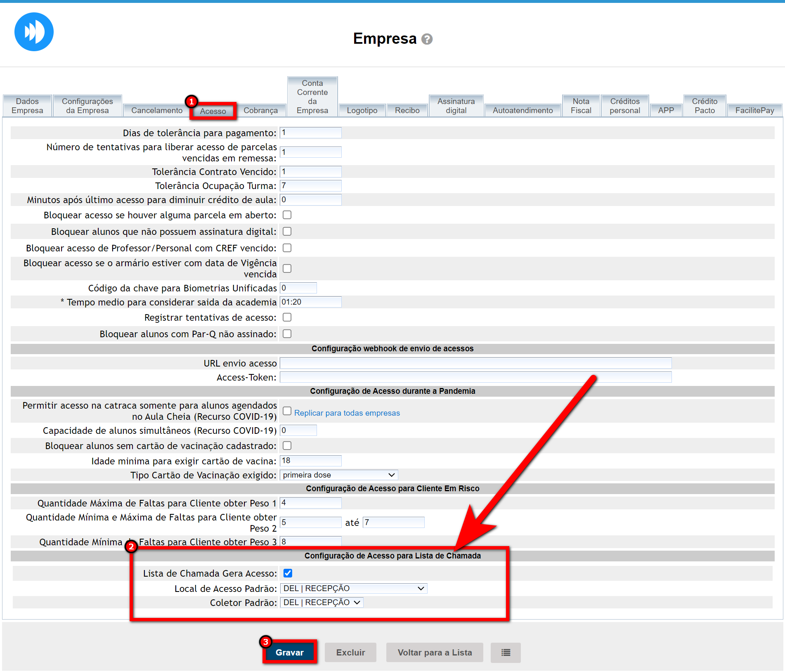Click the help question mark beside Empresa

coord(427,39)
